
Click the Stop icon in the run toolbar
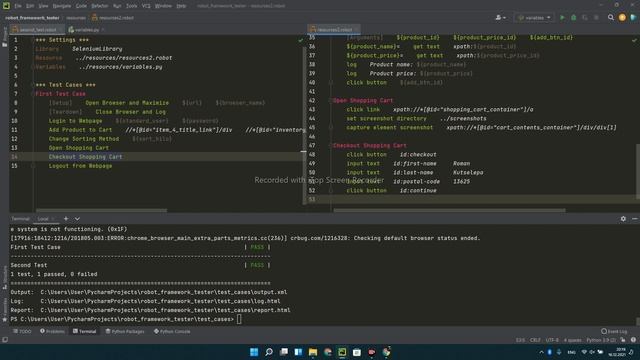click(596, 18)
